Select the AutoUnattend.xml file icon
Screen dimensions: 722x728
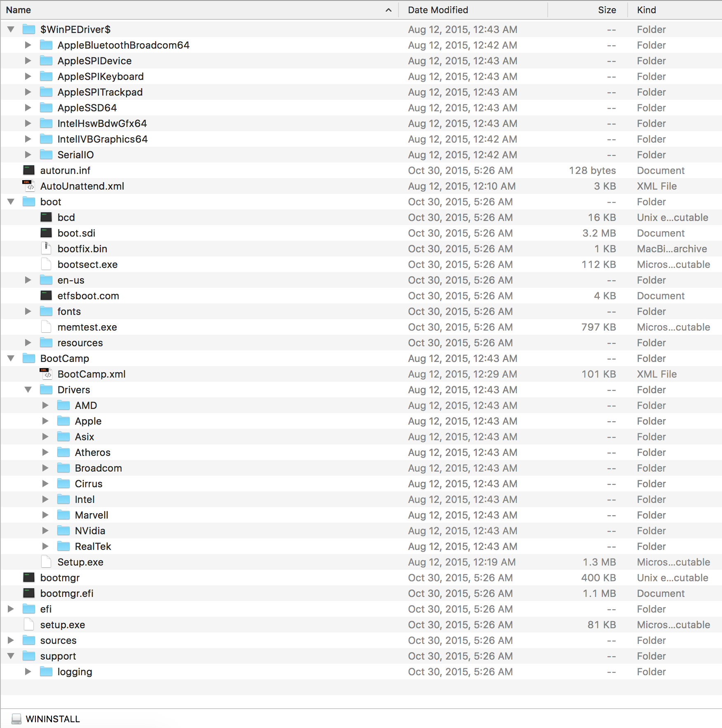click(29, 186)
